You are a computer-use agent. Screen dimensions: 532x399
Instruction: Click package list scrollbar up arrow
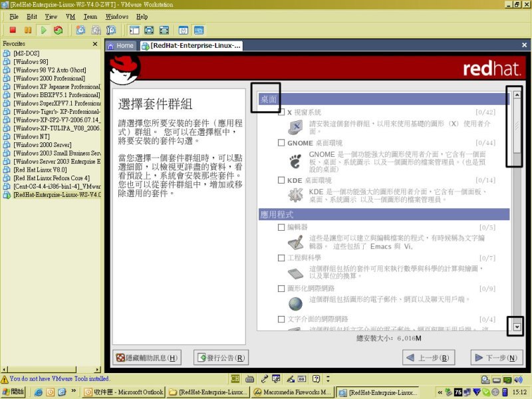(x=517, y=95)
